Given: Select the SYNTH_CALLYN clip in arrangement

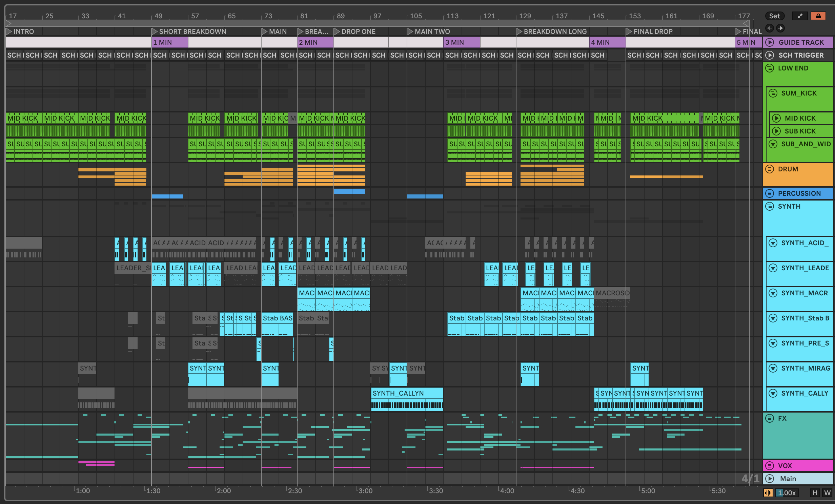Looking at the screenshot, I should 407,400.
